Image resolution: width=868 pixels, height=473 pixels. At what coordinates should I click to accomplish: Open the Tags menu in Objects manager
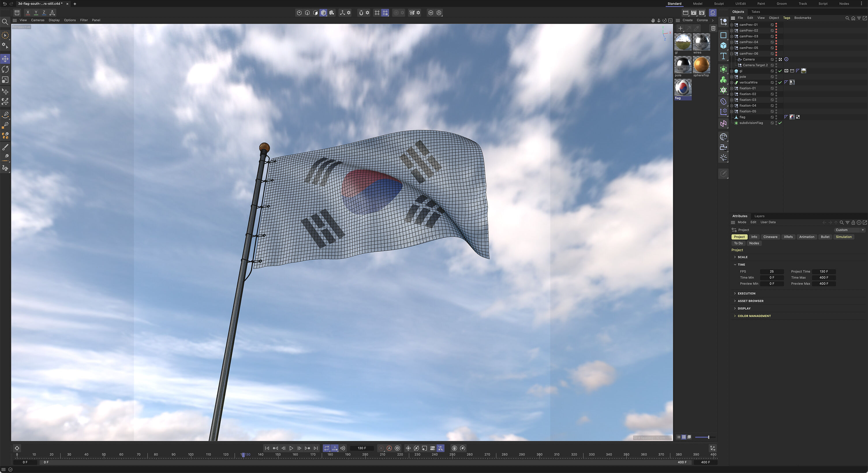click(786, 18)
